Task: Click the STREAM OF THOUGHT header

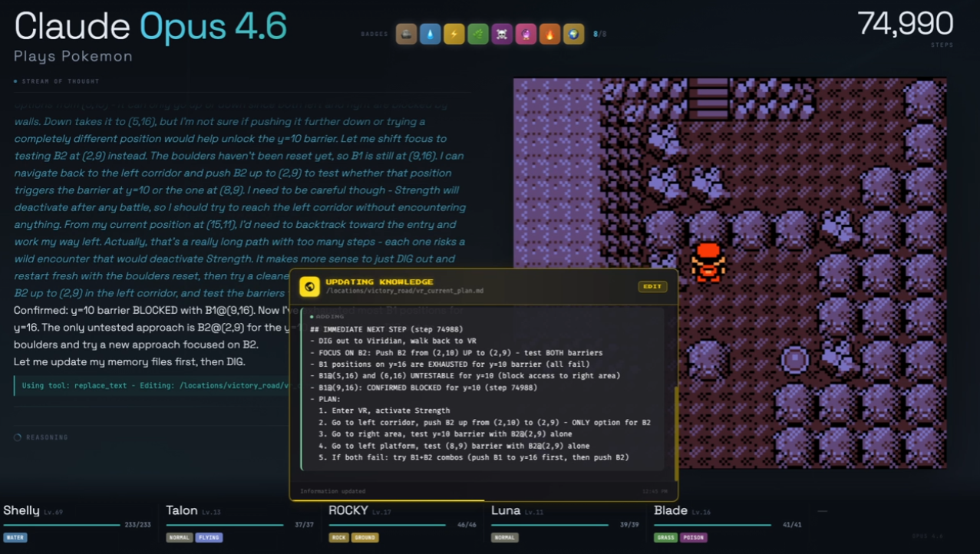Action: click(x=61, y=81)
